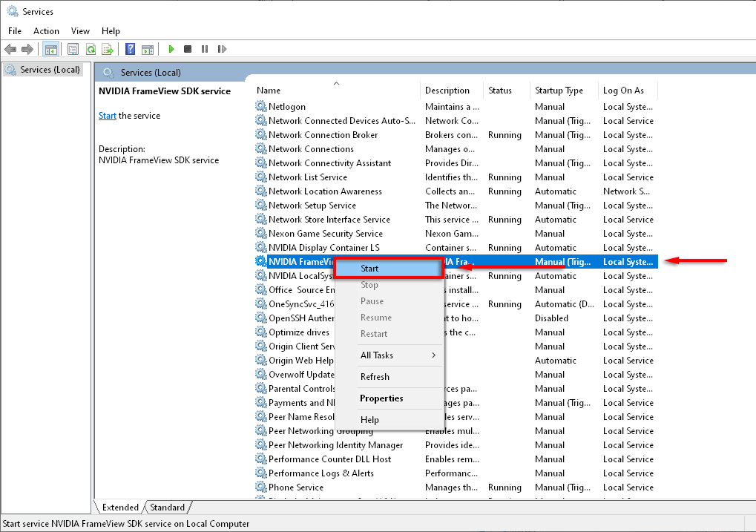756x532 pixels.
Task: Click the Pause Service toolbar icon
Action: [x=205, y=49]
